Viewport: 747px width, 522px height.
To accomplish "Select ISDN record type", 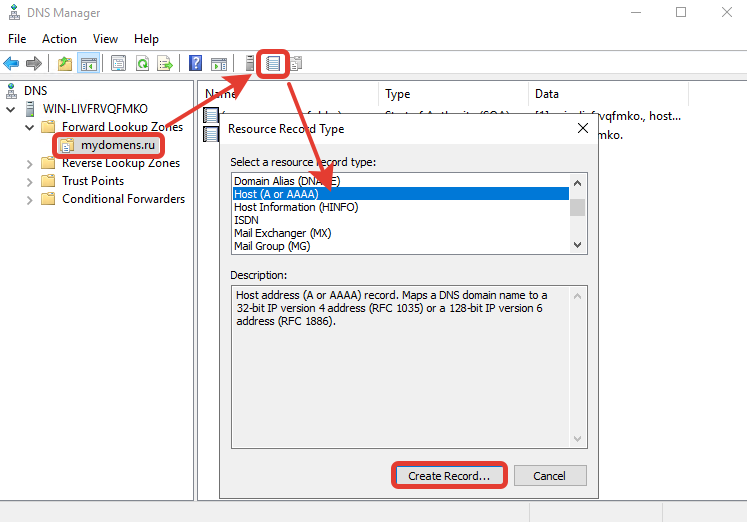I will [401, 220].
